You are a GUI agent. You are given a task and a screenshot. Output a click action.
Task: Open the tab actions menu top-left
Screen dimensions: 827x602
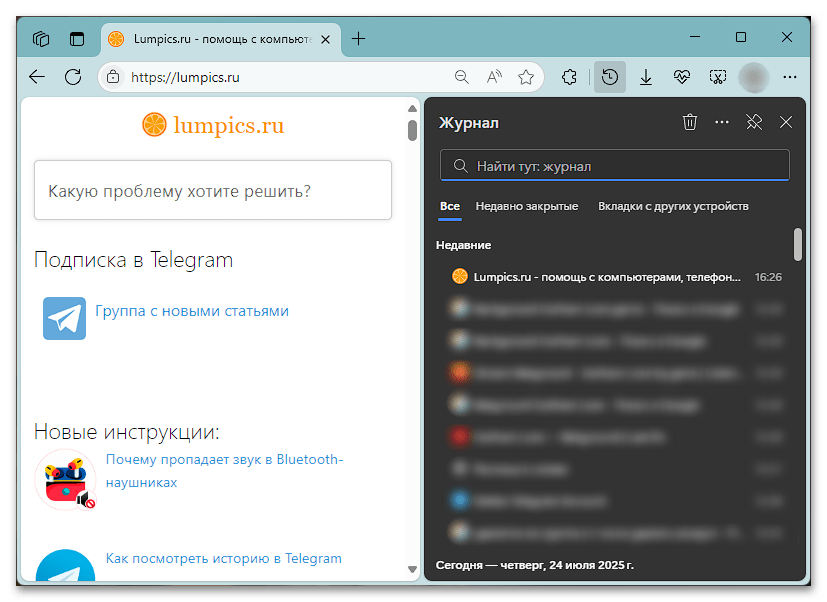point(40,38)
